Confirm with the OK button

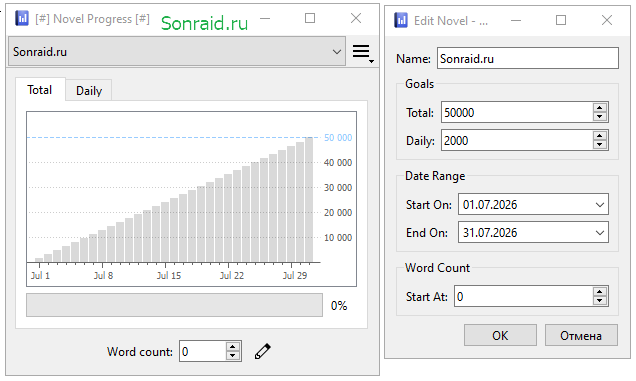pyautogui.click(x=500, y=336)
